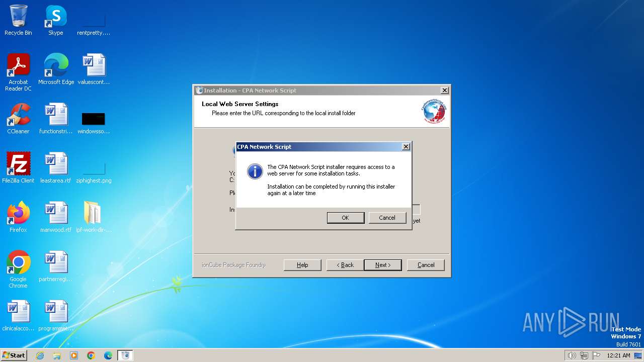The width and height of the screenshot is (644, 362).
Task: Select the CCleaner desktop shortcut
Action: (x=18, y=118)
